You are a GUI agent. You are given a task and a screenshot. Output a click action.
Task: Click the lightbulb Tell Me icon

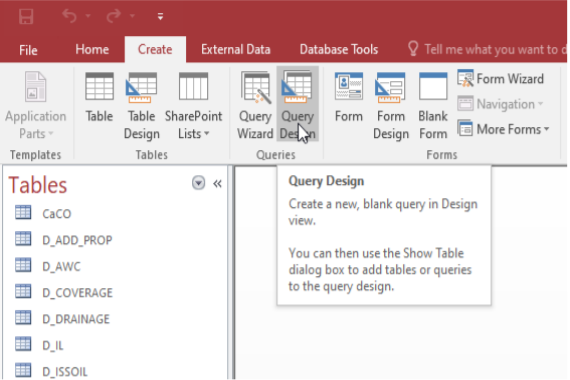(x=413, y=48)
